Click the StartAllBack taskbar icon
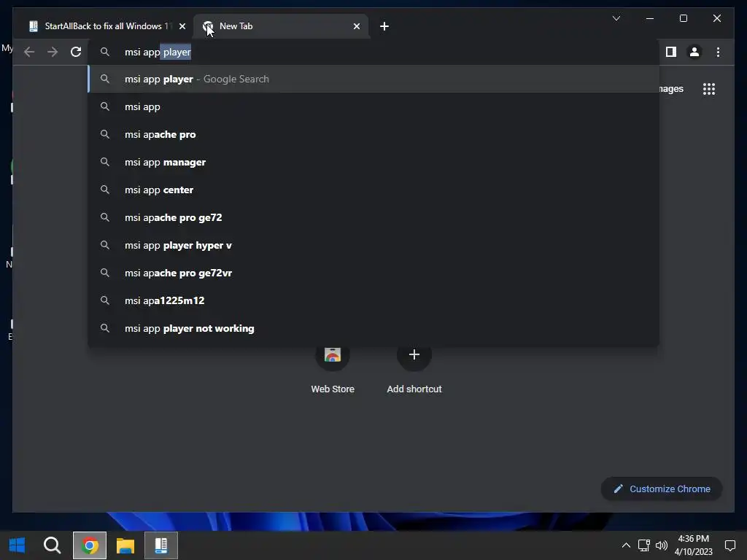747x560 pixels. (x=161, y=545)
